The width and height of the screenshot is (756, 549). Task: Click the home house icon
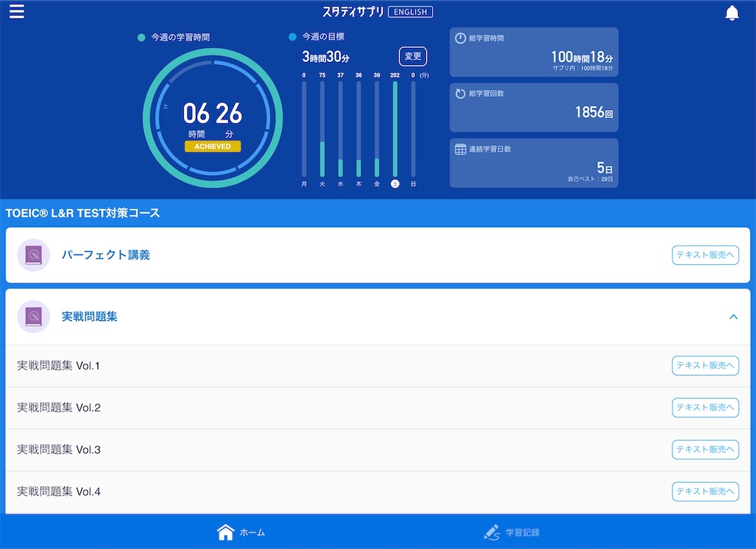(x=226, y=532)
